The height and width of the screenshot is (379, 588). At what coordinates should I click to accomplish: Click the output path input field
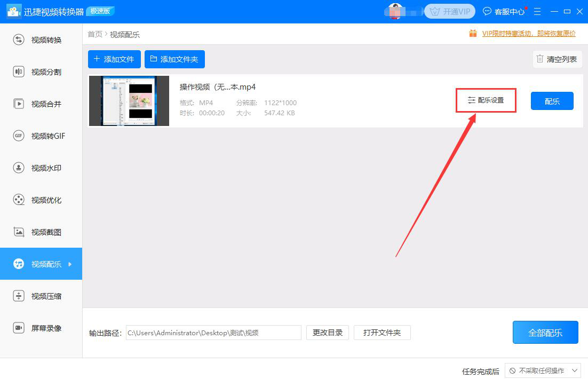coord(213,333)
